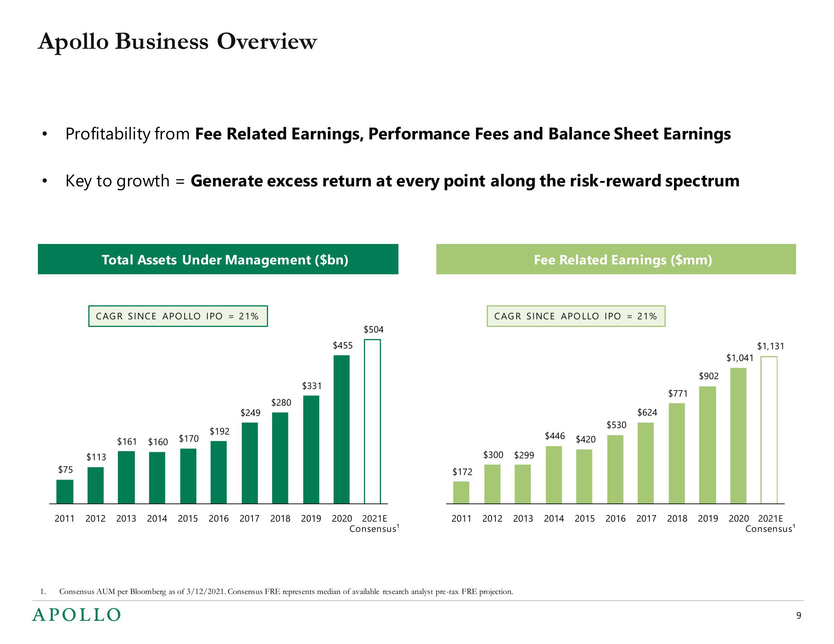Click the $771 earnings value label
The height and width of the screenshot is (644, 834).
[x=678, y=393]
